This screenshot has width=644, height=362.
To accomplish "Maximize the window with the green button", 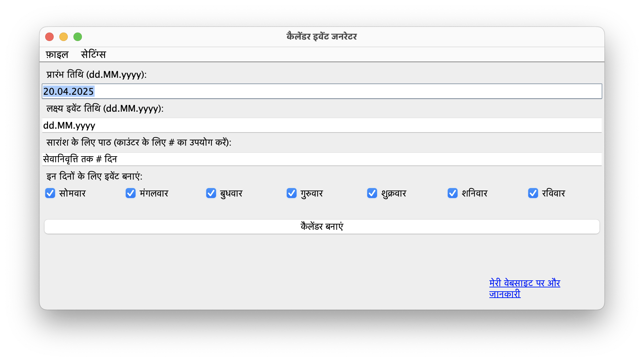I will [78, 37].
